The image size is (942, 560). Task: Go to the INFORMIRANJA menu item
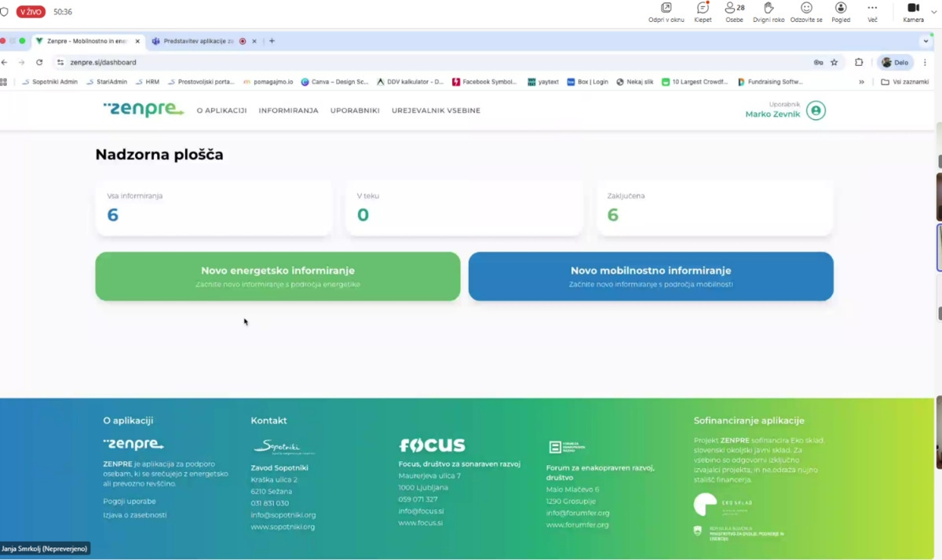coord(288,111)
